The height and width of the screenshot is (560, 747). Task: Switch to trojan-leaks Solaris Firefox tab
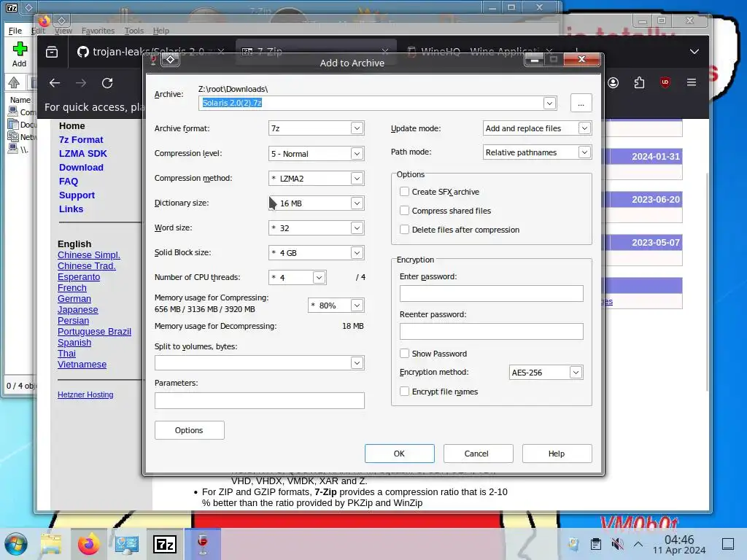(x=150, y=52)
